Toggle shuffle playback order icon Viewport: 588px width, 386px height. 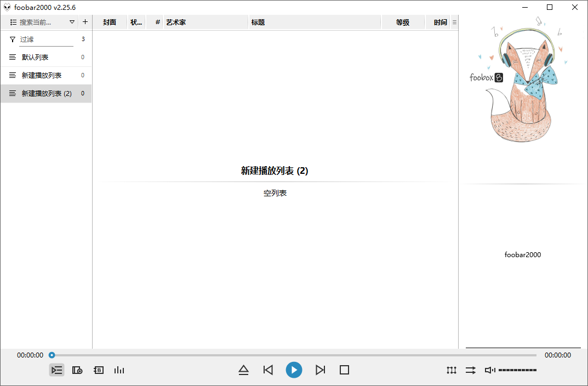(470, 370)
